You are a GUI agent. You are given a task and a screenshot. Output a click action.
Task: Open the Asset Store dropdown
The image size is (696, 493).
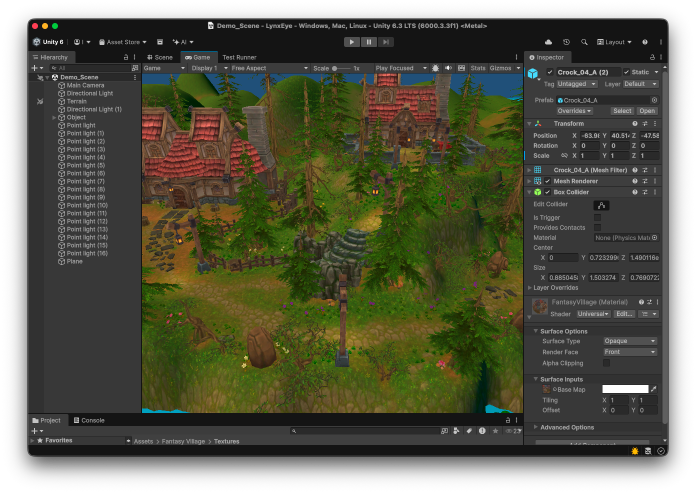[x=123, y=42]
